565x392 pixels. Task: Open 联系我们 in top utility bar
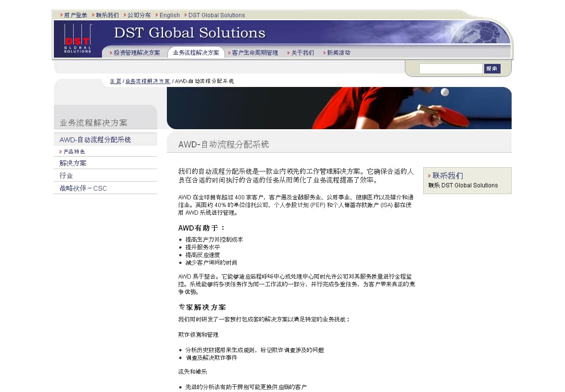point(107,15)
